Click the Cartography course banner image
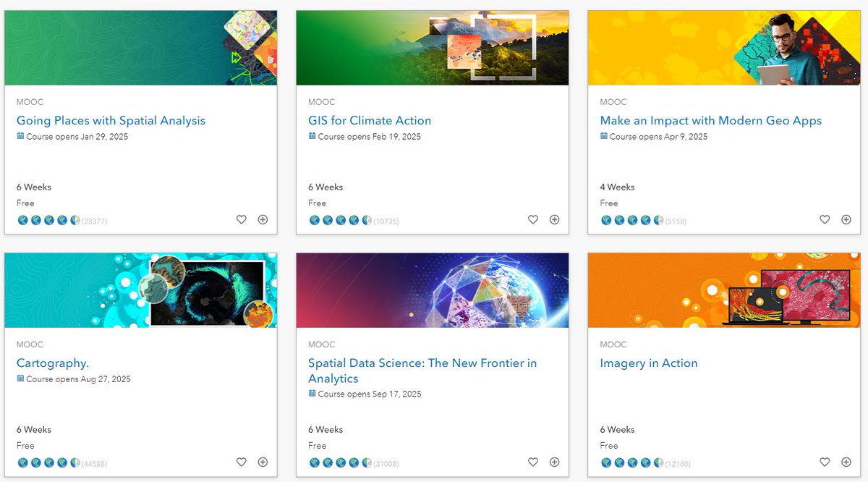868x482 pixels. click(141, 290)
